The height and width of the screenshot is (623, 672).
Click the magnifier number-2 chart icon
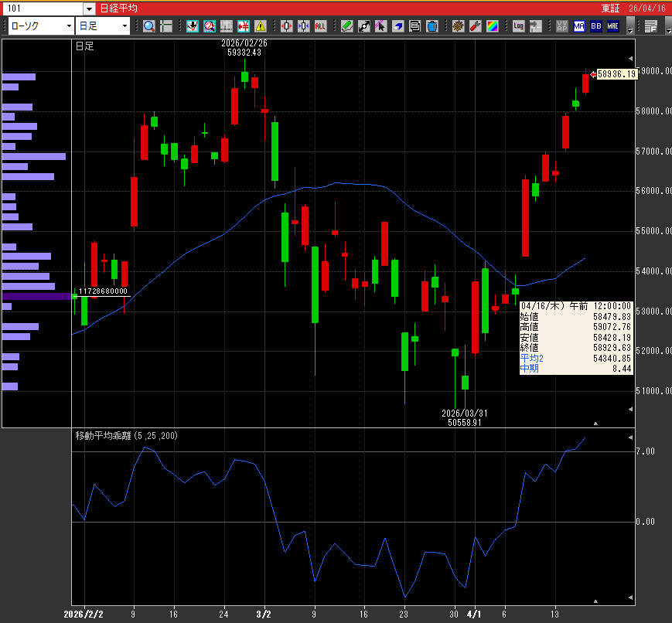(209, 26)
